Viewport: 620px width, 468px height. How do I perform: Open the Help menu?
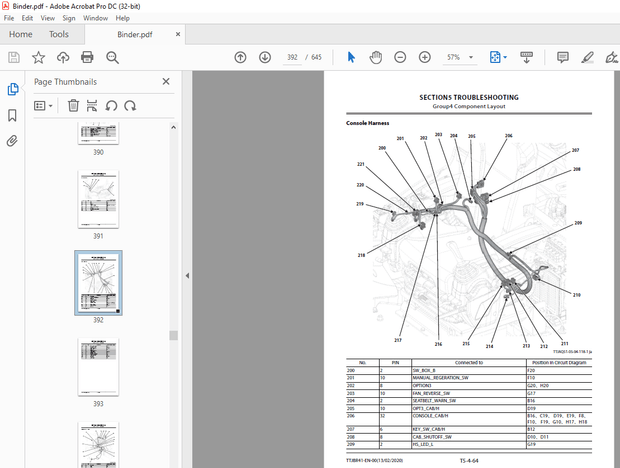(x=123, y=18)
